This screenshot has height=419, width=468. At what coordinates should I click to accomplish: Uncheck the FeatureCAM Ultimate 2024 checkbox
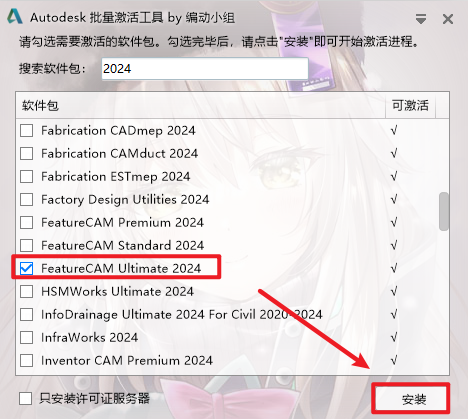(x=26, y=268)
